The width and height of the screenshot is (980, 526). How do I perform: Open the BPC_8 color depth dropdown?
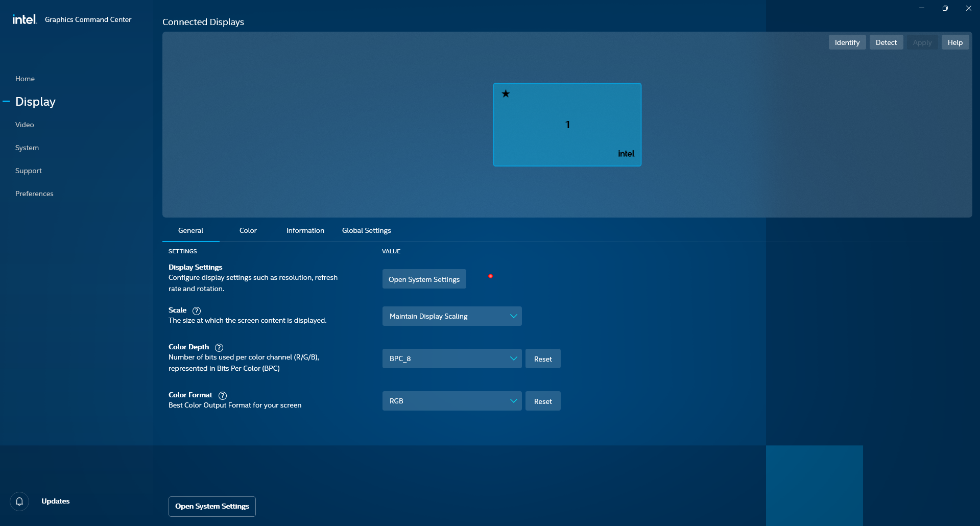(x=452, y=358)
